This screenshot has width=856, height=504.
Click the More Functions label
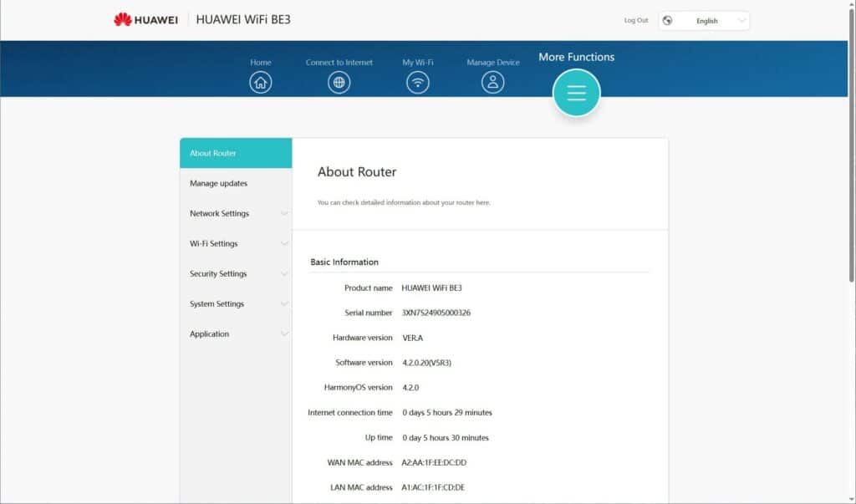577,57
